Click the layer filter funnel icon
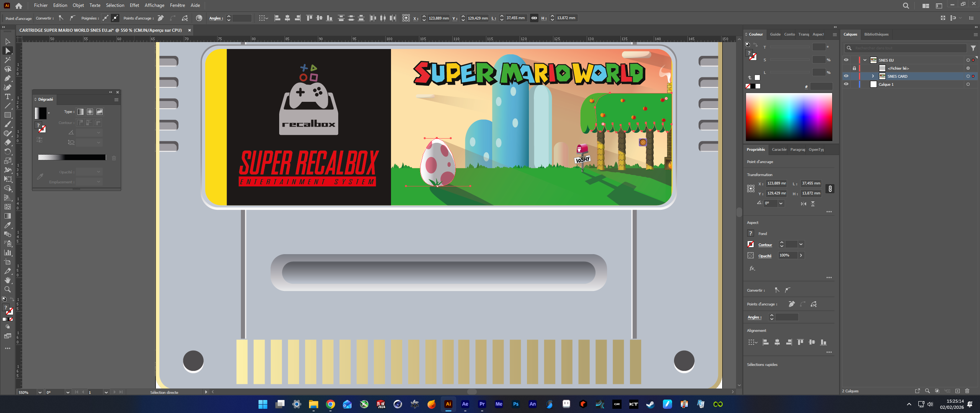 click(973, 48)
